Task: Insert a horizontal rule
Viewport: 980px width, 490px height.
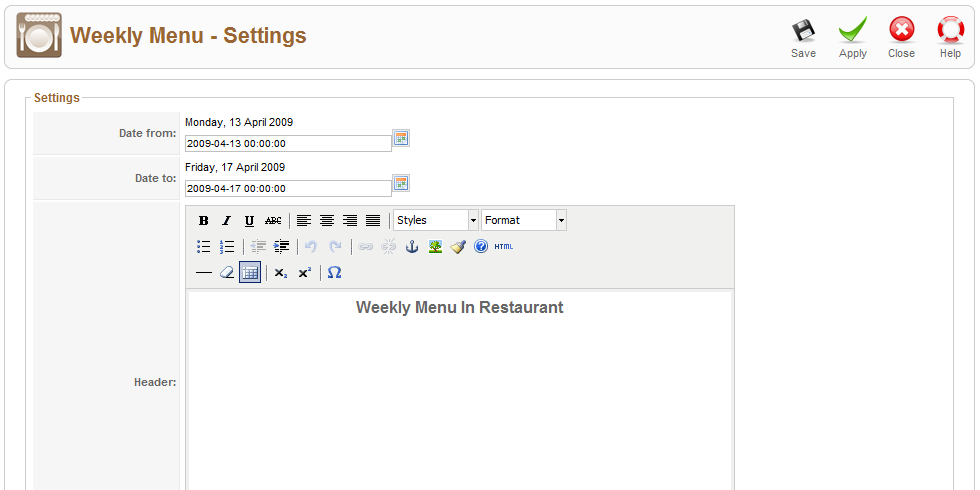Action: (x=204, y=272)
